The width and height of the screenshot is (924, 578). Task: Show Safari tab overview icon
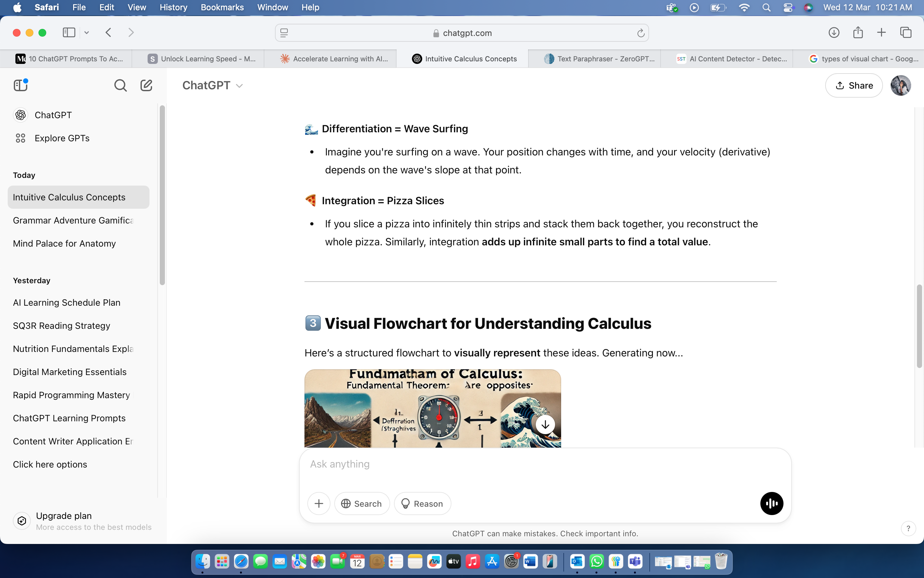click(x=906, y=32)
